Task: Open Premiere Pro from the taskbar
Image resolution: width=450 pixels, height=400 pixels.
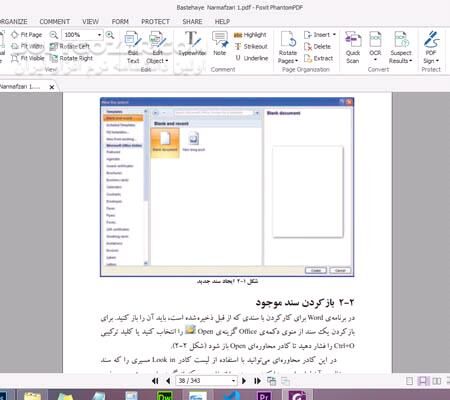Action: (x=264, y=395)
